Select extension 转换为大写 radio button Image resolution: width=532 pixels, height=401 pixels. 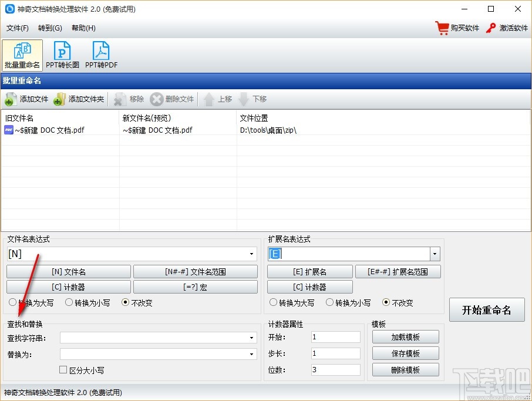[x=273, y=302]
